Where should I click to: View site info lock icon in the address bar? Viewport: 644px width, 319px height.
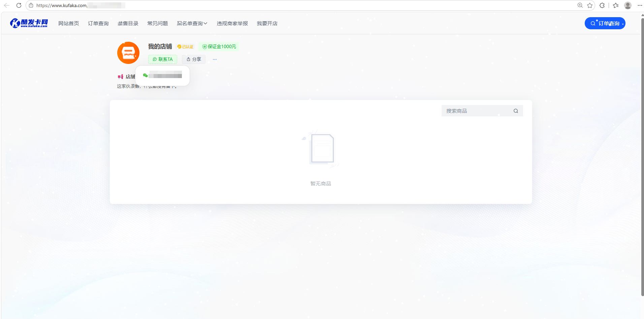click(31, 5)
